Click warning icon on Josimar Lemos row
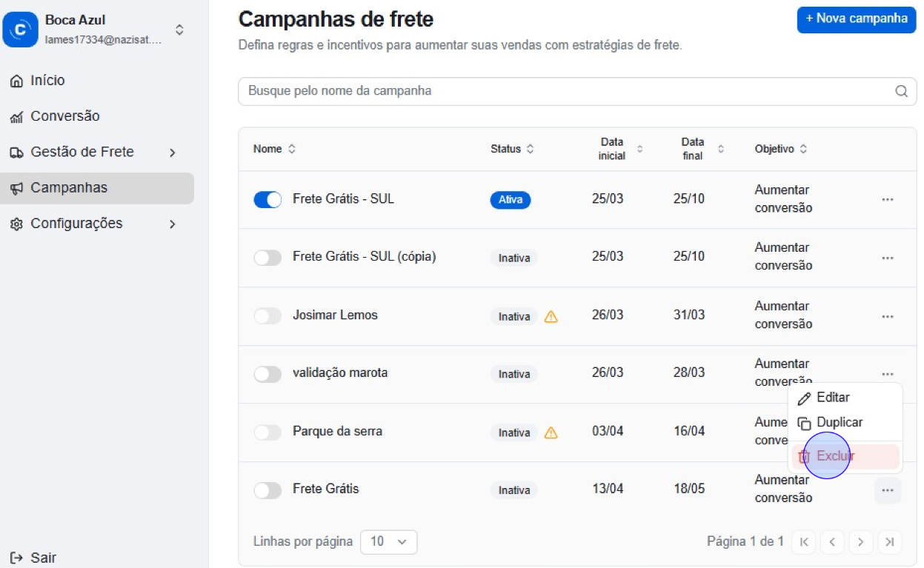 [x=551, y=316]
